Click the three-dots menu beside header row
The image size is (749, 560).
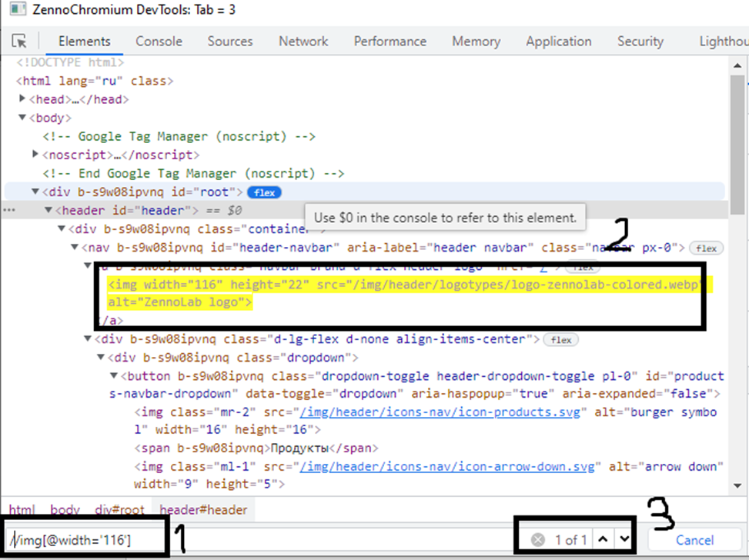(x=11, y=210)
